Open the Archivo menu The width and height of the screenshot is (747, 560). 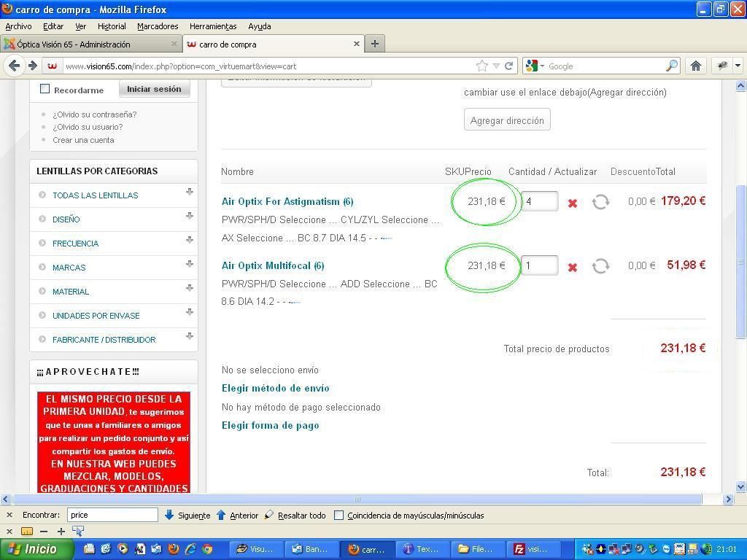[18, 27]
